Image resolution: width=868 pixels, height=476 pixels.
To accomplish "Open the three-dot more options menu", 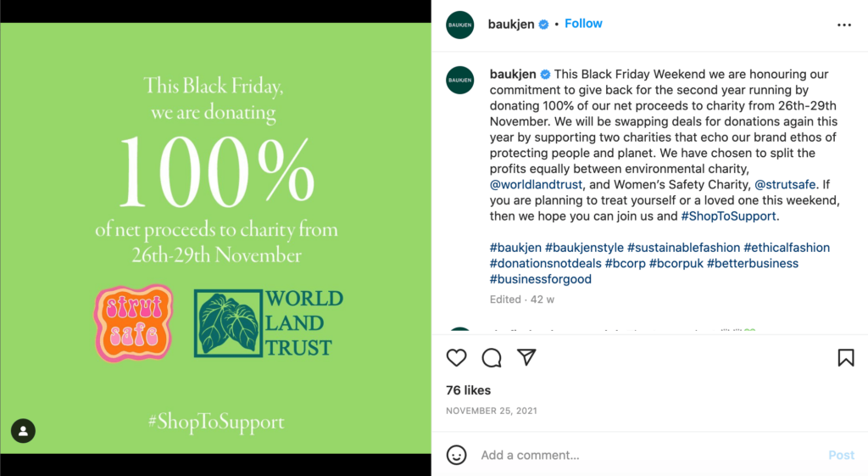I will 843,25.
